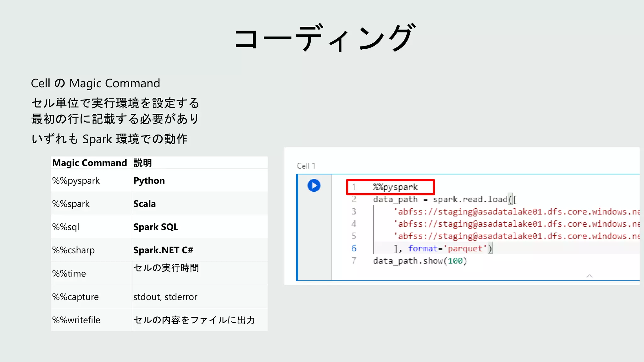
Task: Click the '%%sql' table cell
Action: pos(92,227)
